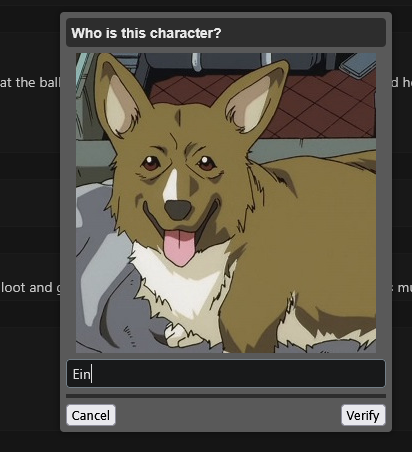Click the cut-off "mu" text at the right edge
Screen dimensions: 412x452
pyautogui.click(x=404, y=288)
